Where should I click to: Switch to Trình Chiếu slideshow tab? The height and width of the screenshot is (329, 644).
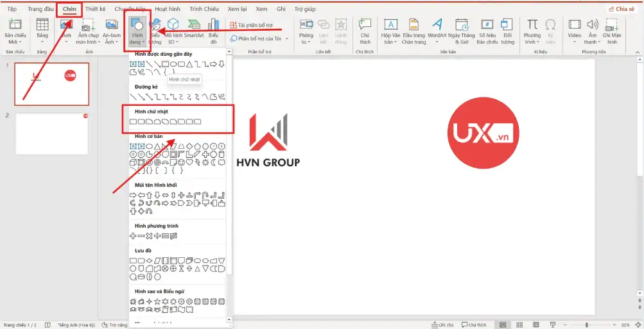[204, 9]
